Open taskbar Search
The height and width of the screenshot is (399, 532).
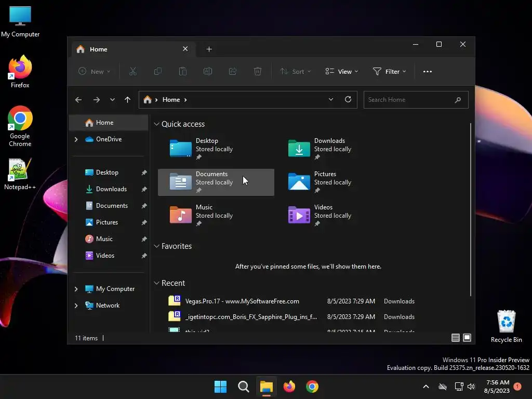pos(243,387)
